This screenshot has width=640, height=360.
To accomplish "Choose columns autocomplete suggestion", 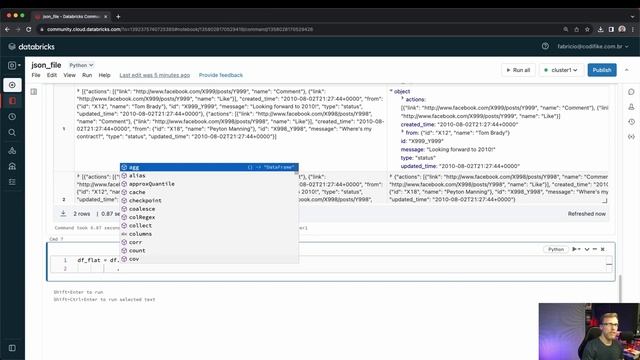I will pos(209,234).
